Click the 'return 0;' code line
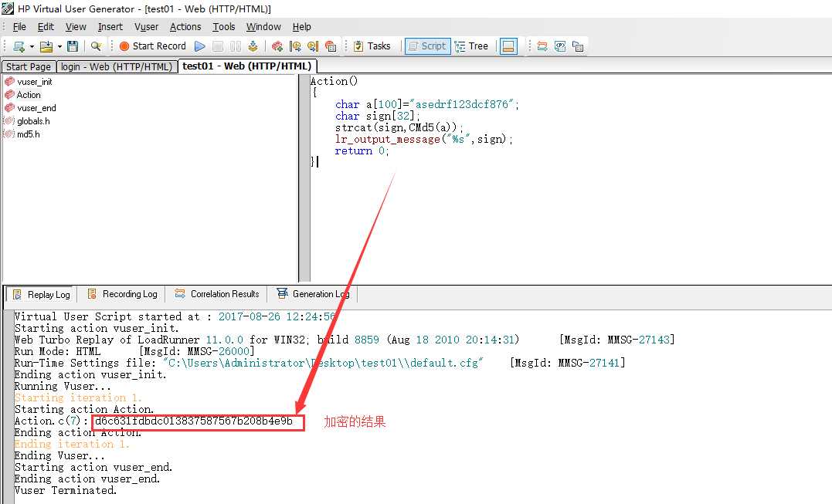The height and width of the screenshot is (504, 832). click(362, 151)
